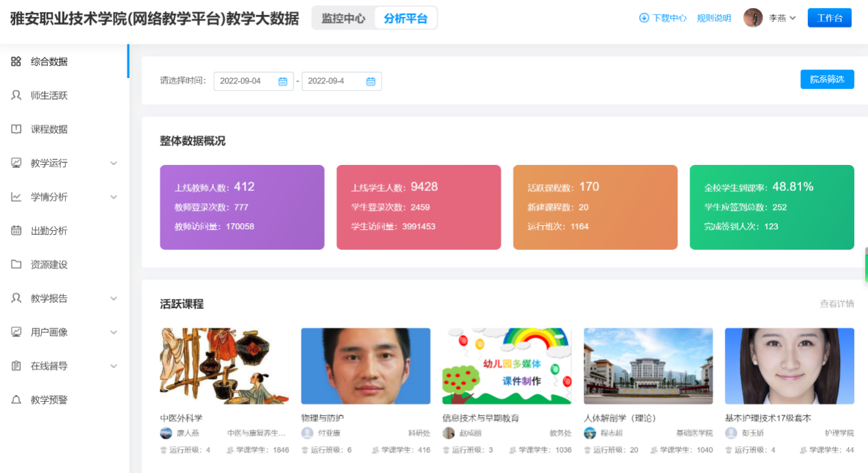This screenshot has width=868, height=473.
Task: Click the 教学预警 bell icon
Action: (16, 400)
